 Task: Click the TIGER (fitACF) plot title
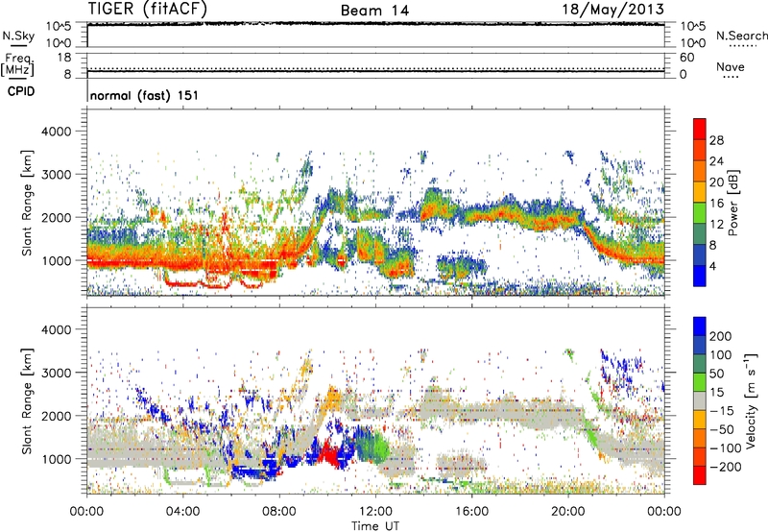148,10
